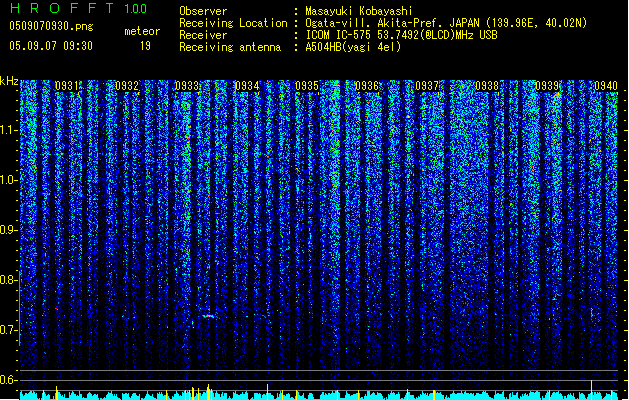Viewport: 629px width, 400px height.
Task: Click the 0934 time marker
Action: [247, 86]
